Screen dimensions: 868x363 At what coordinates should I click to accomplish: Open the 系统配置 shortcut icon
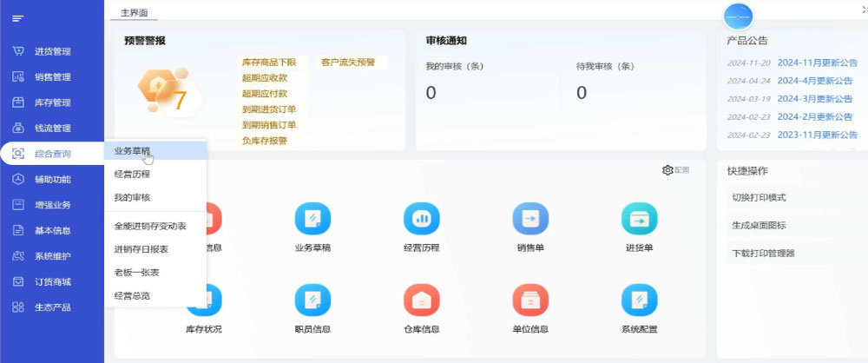click(x=639, y=300)
